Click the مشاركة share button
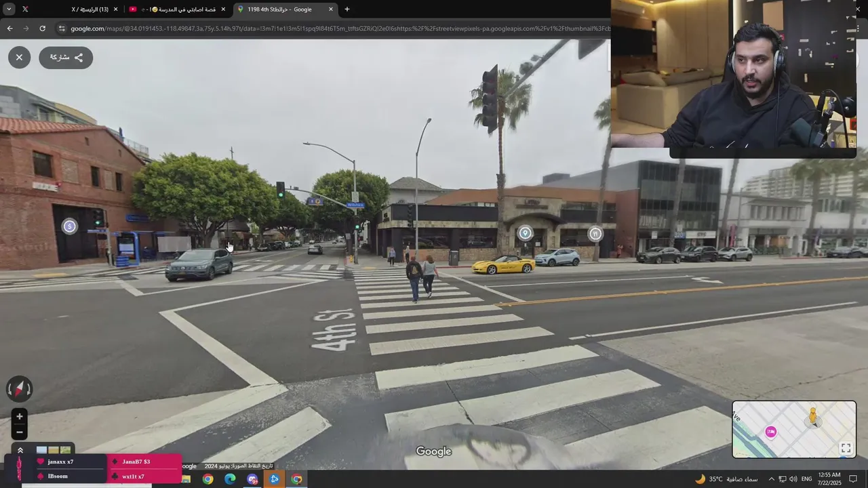Screen dimensions: 868x488 pos(66,58)
